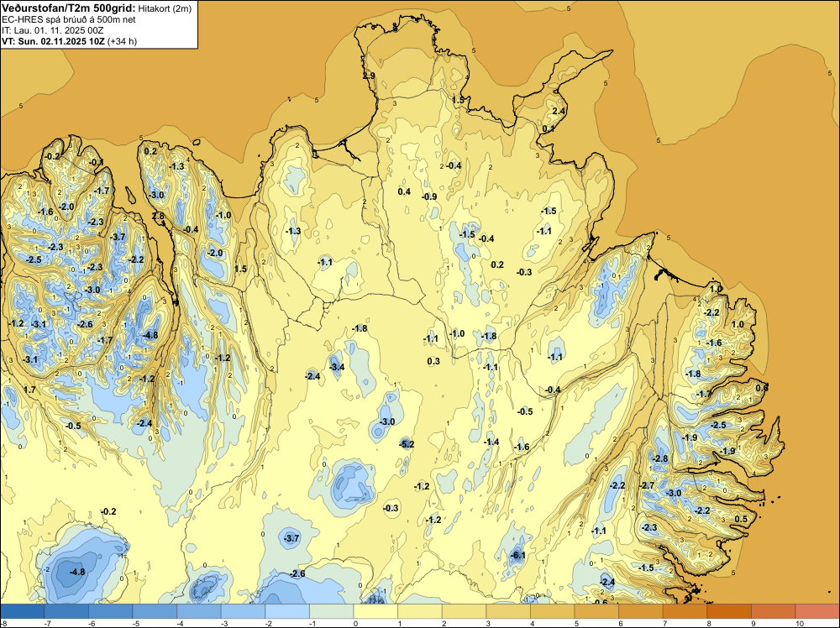Click the '-6.1' temperature value on the map
The image size is (840, 628).
(x=518, y=555)
